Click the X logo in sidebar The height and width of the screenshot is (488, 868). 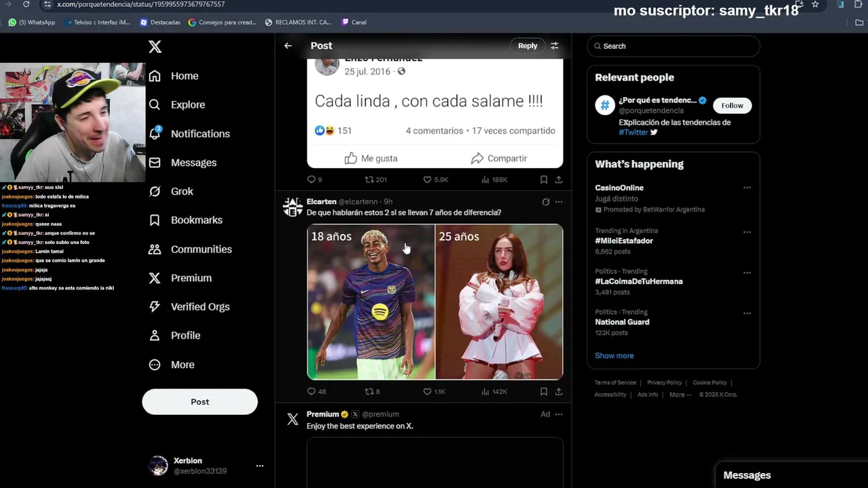[x=155, y=47]
